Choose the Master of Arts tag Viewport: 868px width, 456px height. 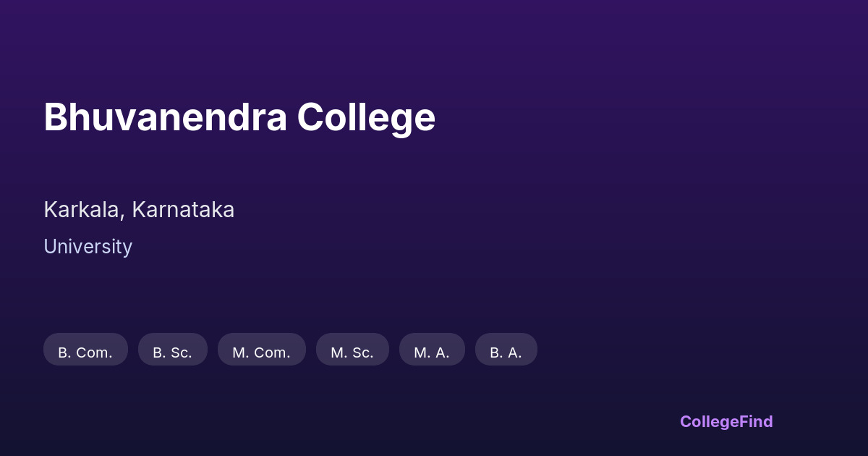pos(432,350)
